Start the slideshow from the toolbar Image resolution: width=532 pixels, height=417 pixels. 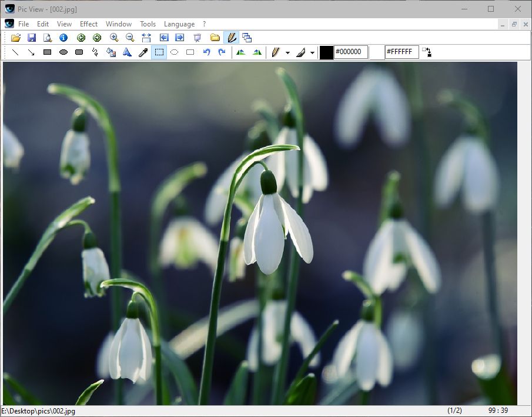[x=197, y=38]
